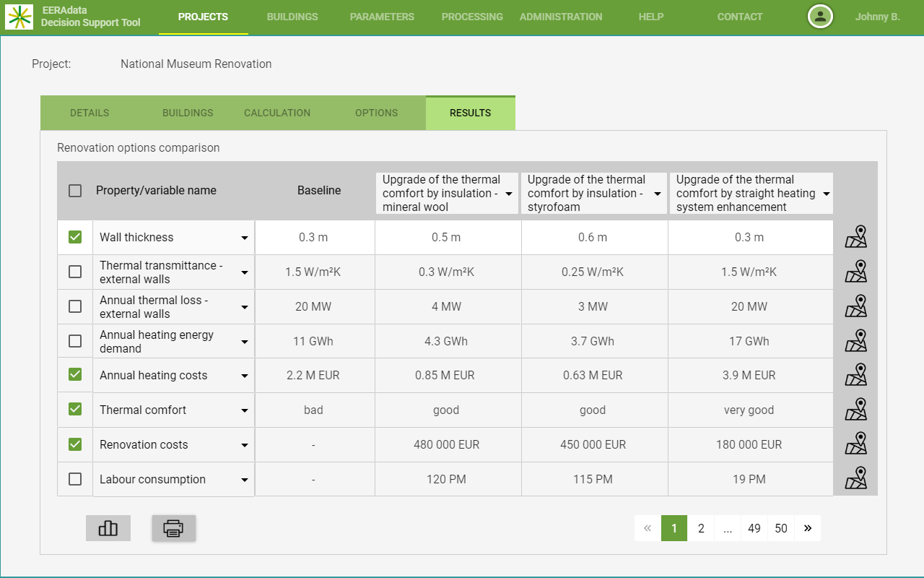Toggle the select-all checkbox in header
The width and height of the screenshot is (924, 578).
click(75, 191)
